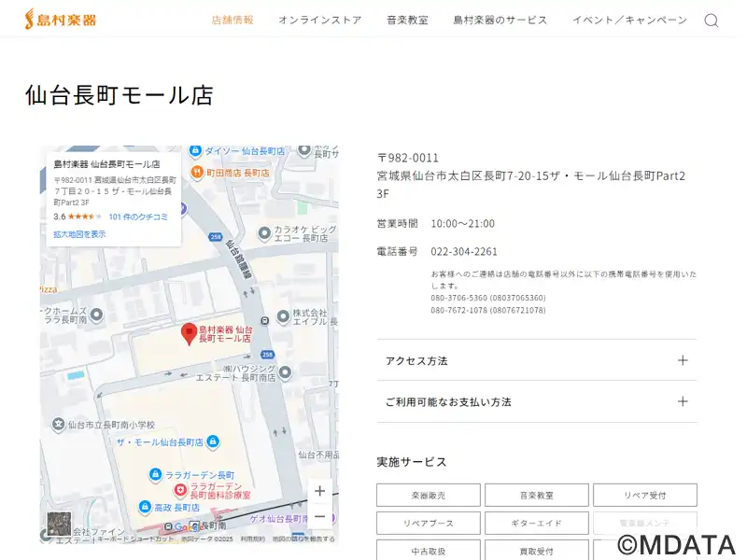Click the ララガーデン長町 shopping marker
The width and height of the screenshot is (747, 560).
[155, 474]
